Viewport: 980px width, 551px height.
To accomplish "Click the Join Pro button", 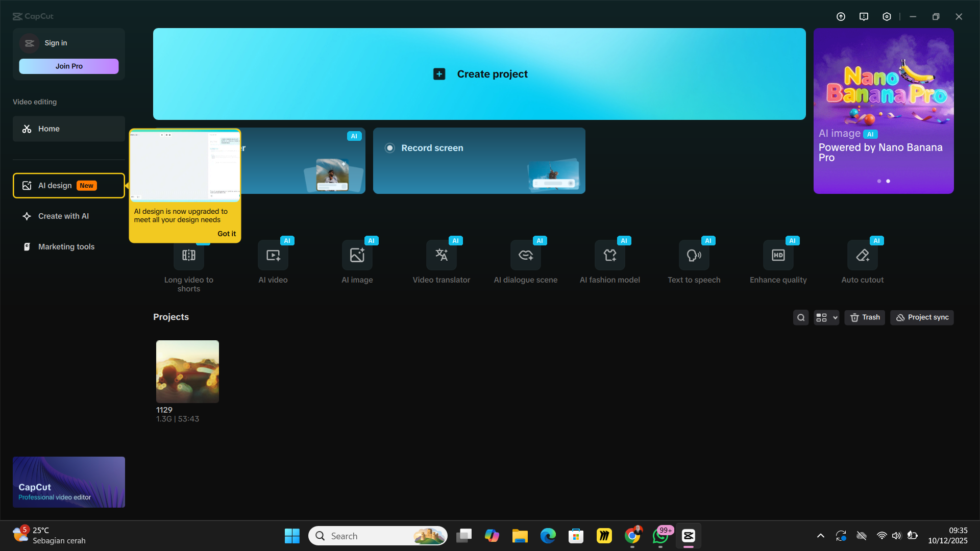I will (x=69, y=66).
